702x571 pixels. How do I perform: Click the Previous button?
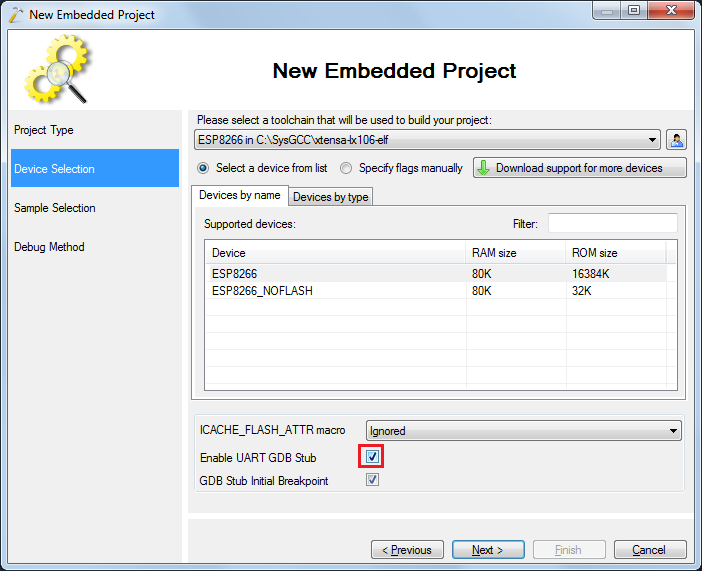click(x=407, y=550)
